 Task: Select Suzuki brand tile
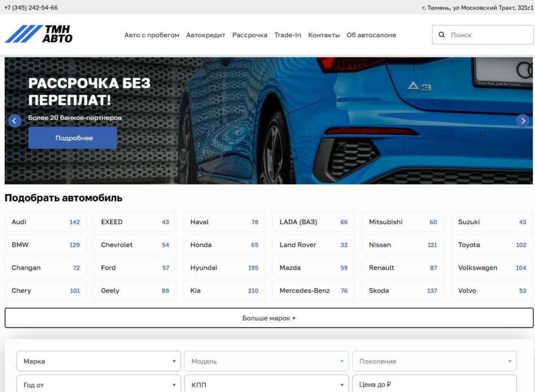(492, 222)
